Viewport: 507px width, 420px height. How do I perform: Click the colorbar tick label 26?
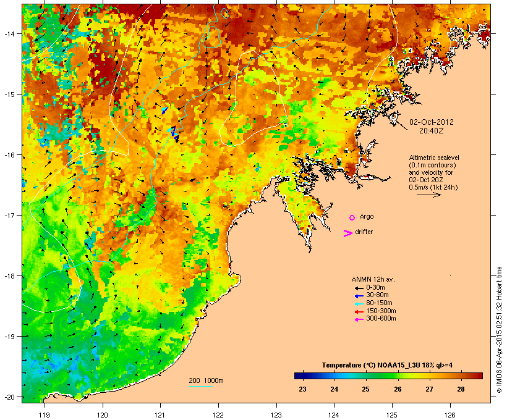(398, 389)
